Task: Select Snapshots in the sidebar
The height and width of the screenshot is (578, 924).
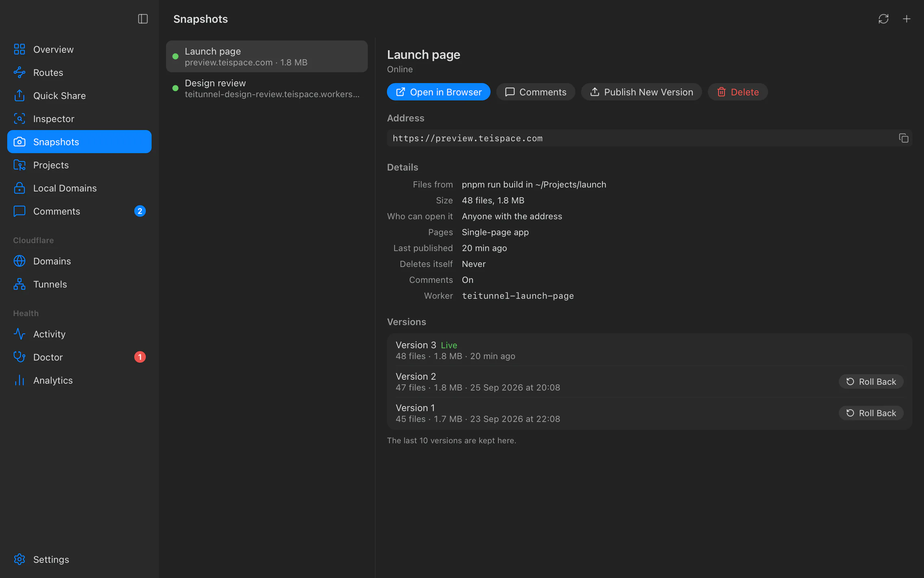Action: [79, 142]
